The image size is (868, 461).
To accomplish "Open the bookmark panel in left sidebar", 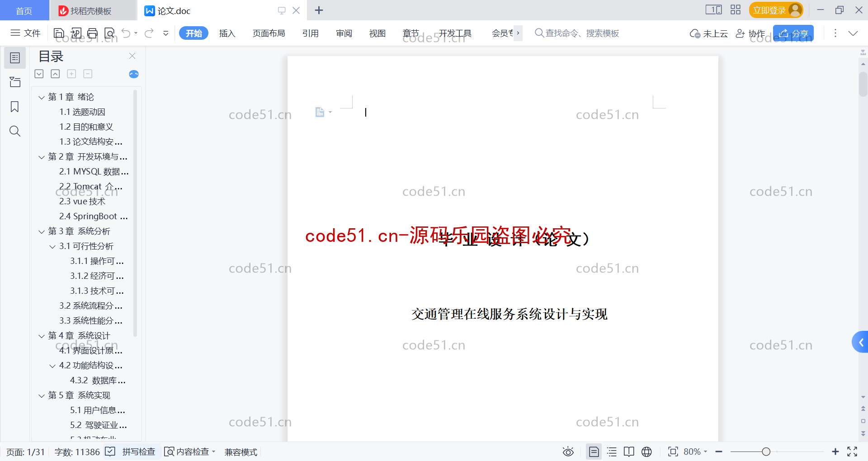I will (x=15, y=107).
